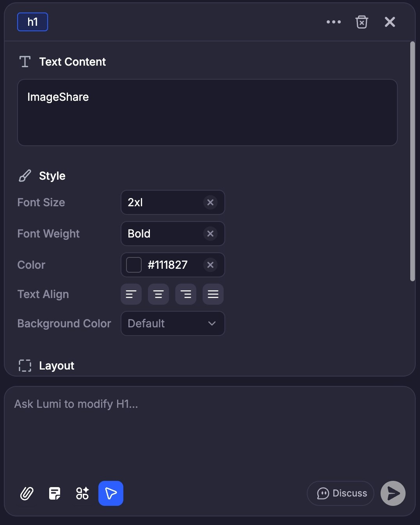Justify the text alignment
Image resolution: width=420 pixels, height=525 pixels.
pos(213,294)
